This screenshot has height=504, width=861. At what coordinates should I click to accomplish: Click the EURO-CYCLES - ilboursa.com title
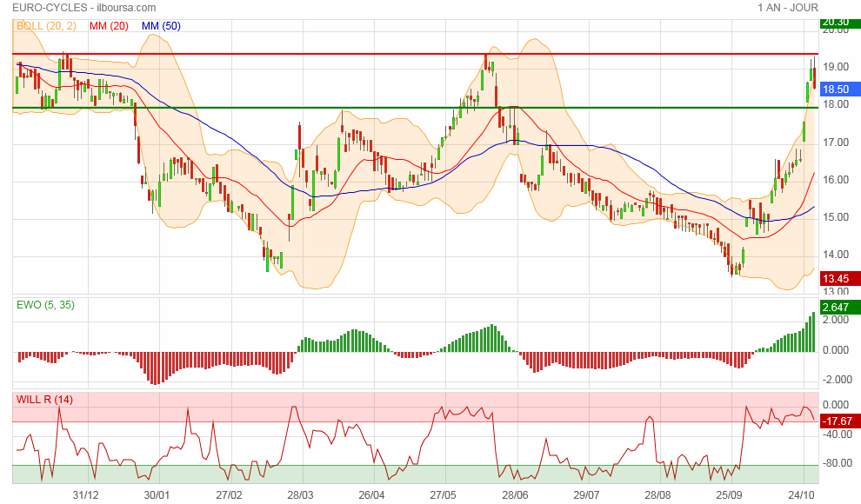[84, 8]
